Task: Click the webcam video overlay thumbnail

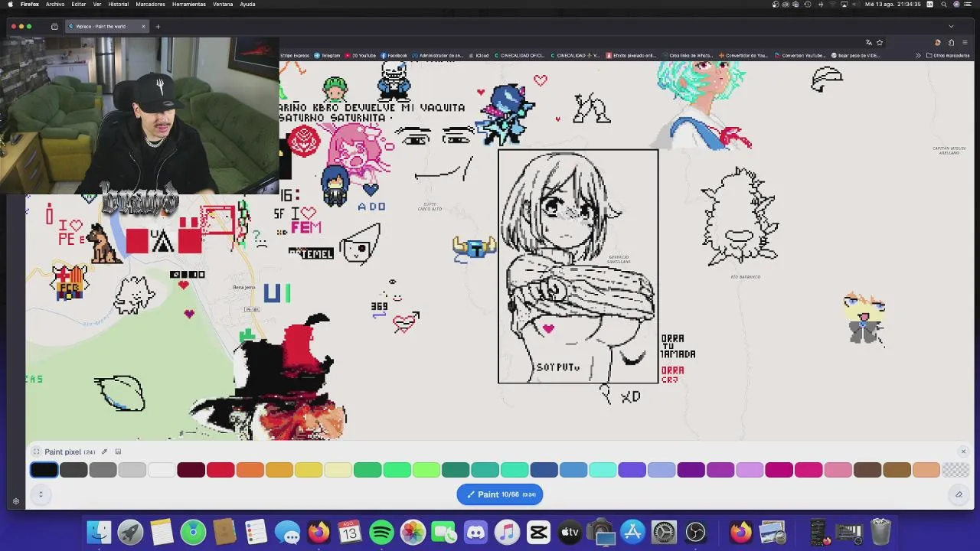Action: [x=139, y=115]
